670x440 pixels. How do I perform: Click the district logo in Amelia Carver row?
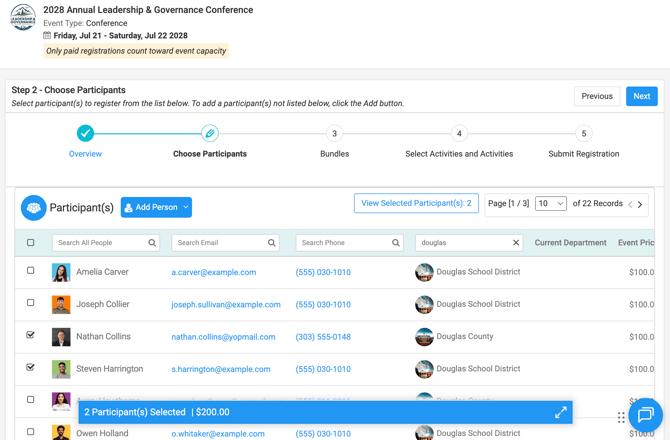(x=424, y=273)
